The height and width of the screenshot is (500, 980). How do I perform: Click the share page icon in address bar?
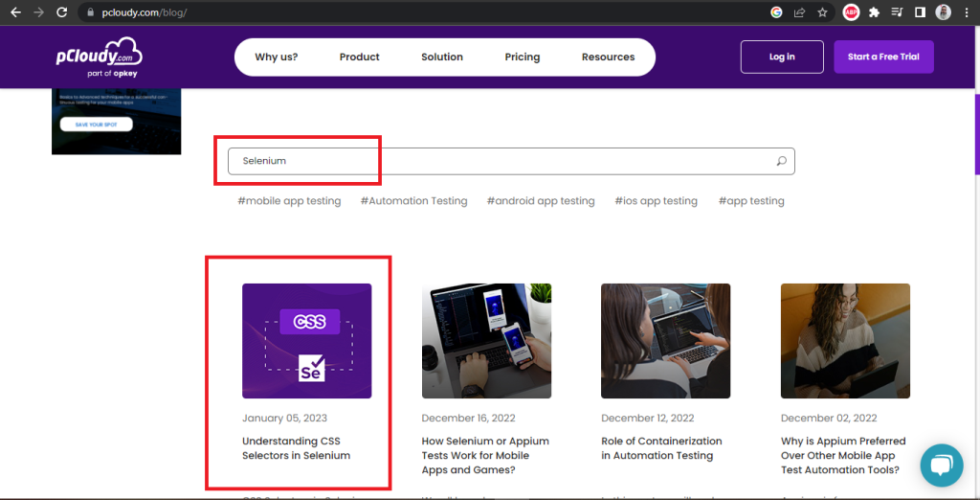799,12
